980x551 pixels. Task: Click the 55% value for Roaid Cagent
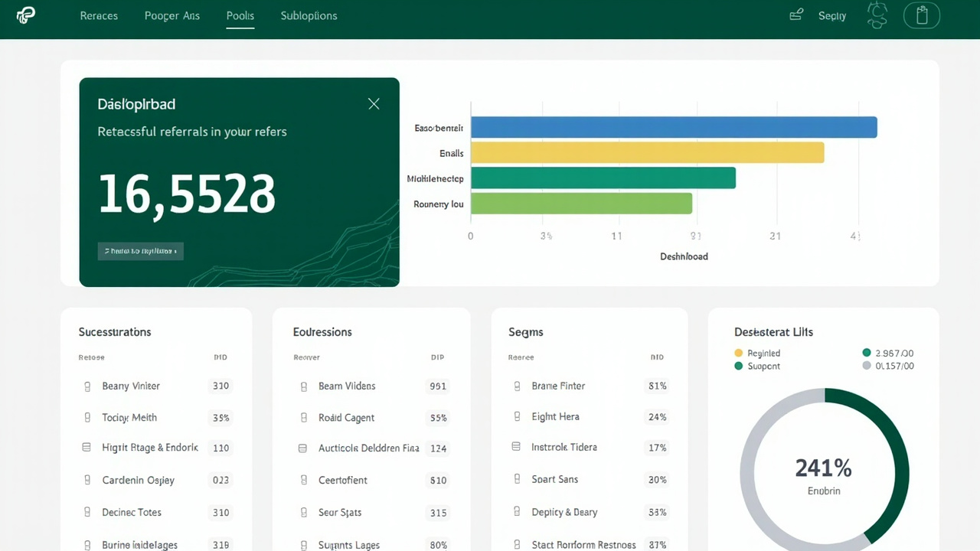[438, 418]
